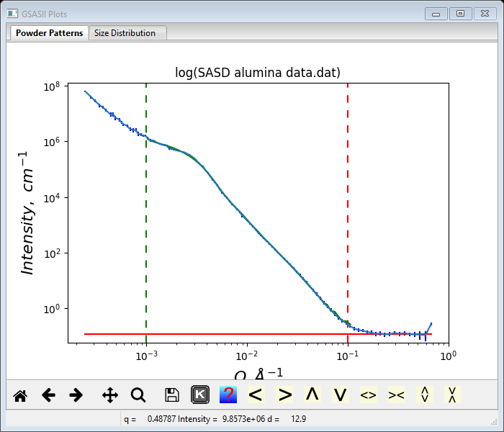Save the figure with floppy icon
The width and height of the screenshot is (504, 432).
(x=171, y=395)
